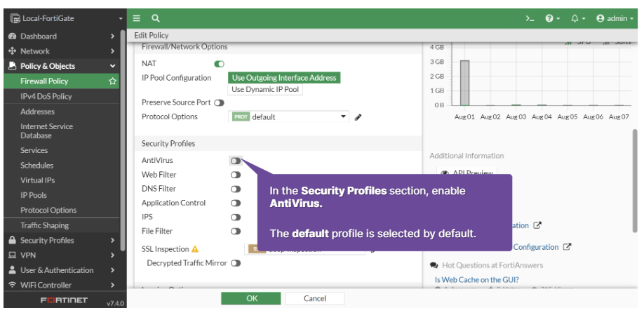Toggle the hamburger menu icon
644x313 pixels.
tap(137, 18)
